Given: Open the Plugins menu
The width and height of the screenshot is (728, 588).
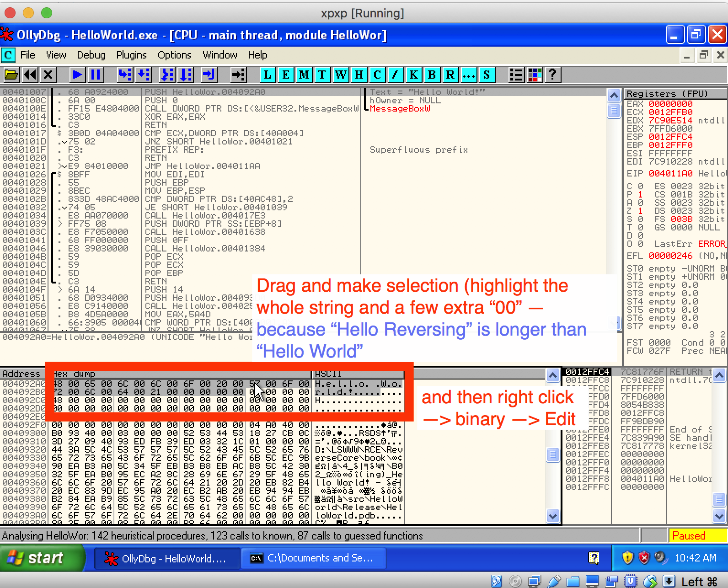Looking at the screenshot, I should [132, 55].
